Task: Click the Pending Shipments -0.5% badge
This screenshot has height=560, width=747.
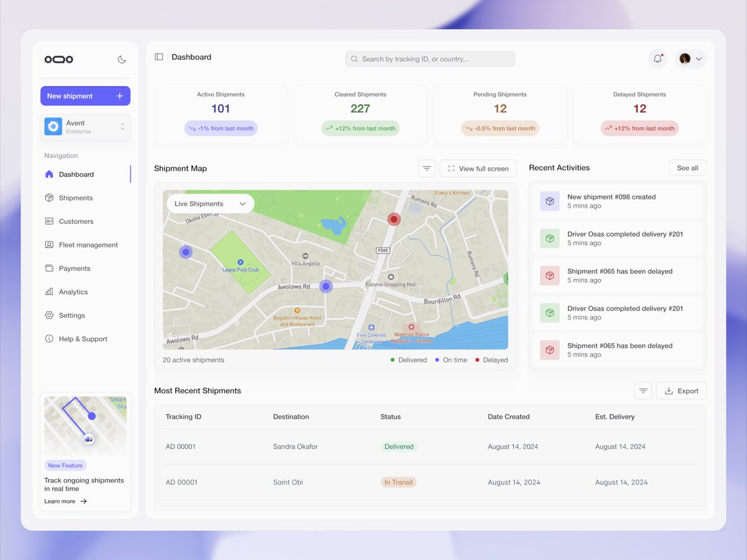Action: click(500, 128)
